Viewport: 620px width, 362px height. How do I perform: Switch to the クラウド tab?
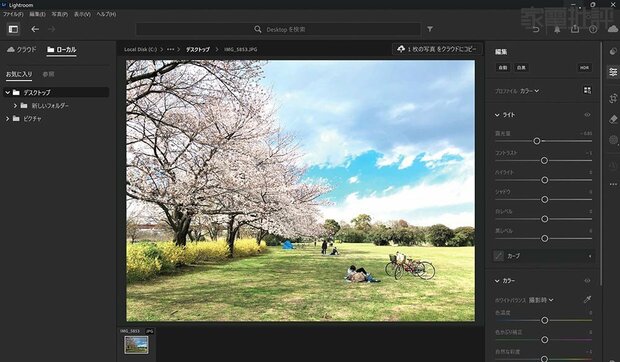22,49
